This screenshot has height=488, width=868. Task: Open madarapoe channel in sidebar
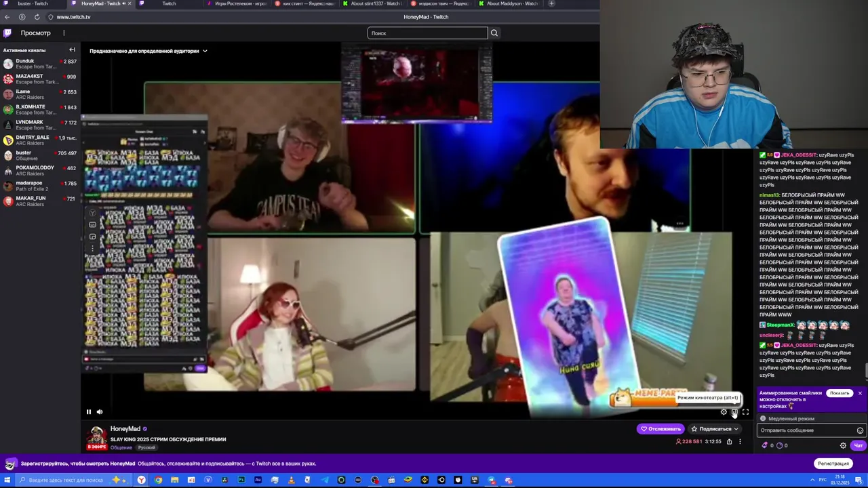coord(40,186)
